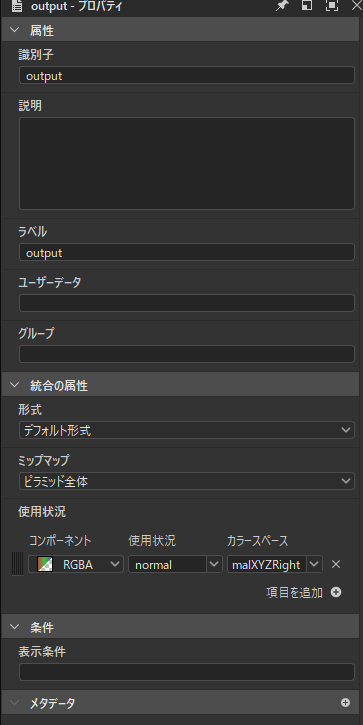Viewport: 363px width, 725px height.
Task: Click the 'output - プロパティ' panel title
Action: point(76,6)
